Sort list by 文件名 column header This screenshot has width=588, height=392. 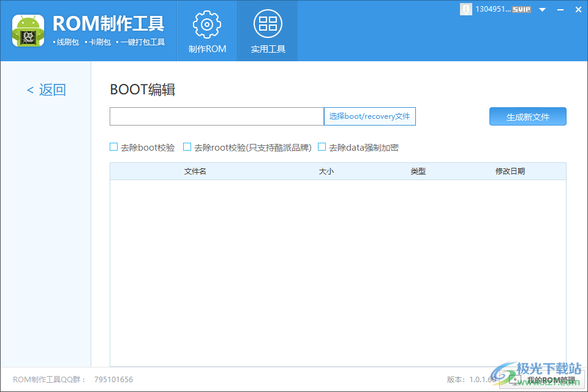click(x=195, y=171)
